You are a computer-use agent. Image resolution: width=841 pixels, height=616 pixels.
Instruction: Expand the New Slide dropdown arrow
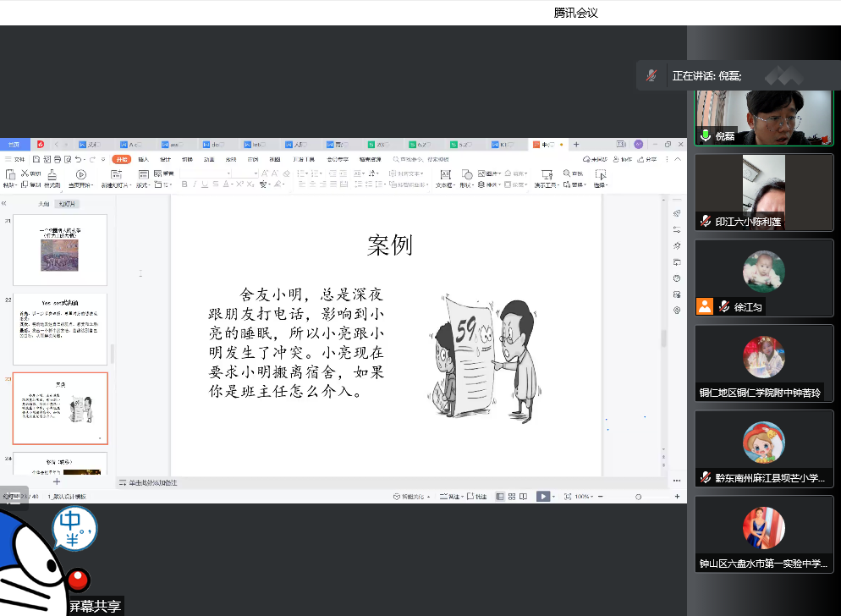(x=129, y=185)
